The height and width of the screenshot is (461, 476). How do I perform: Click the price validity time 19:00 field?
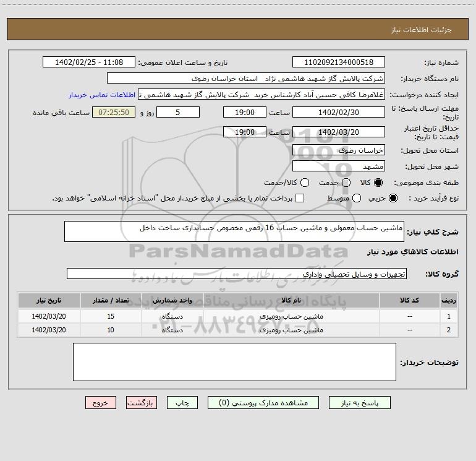point(245,132)
